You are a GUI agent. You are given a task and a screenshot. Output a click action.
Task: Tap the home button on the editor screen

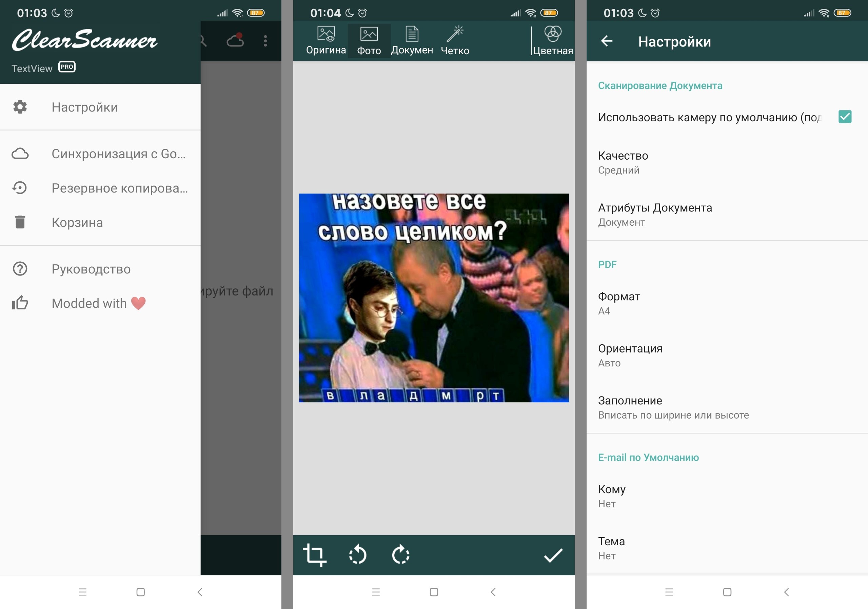[x=434, y=592]
